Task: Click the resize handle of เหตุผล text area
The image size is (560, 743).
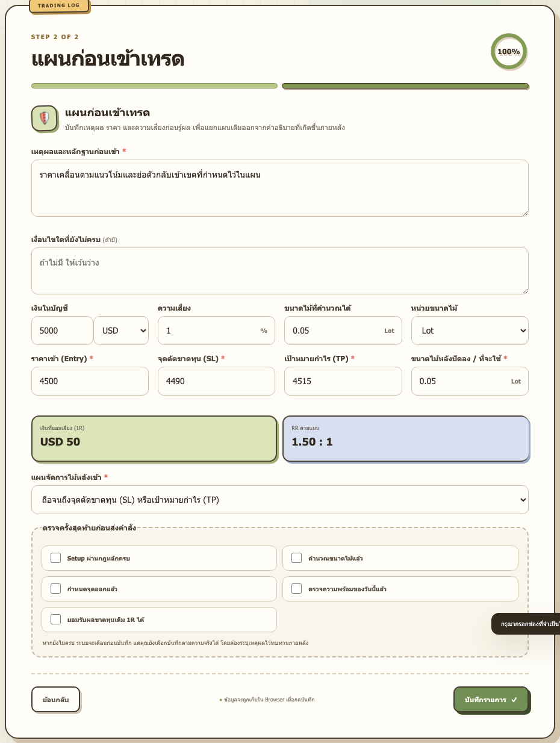Action: pos(524,213)
